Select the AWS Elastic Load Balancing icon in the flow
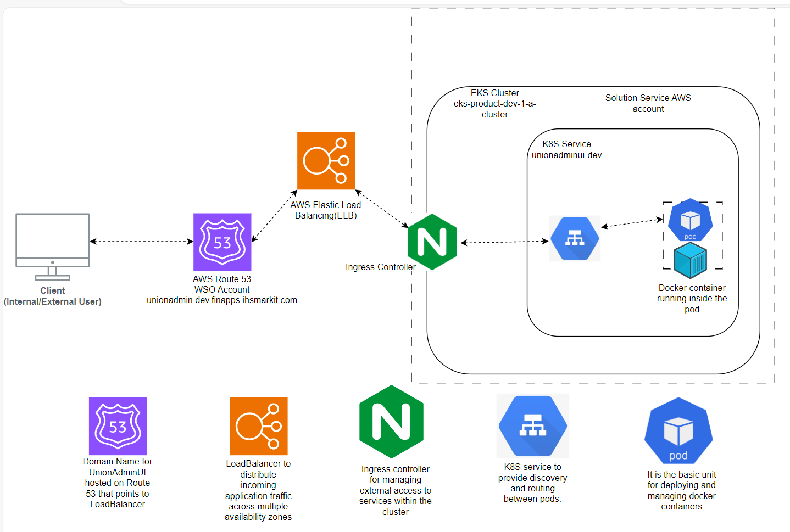This screenshot has height=532, width=790. tap(326, 161)
